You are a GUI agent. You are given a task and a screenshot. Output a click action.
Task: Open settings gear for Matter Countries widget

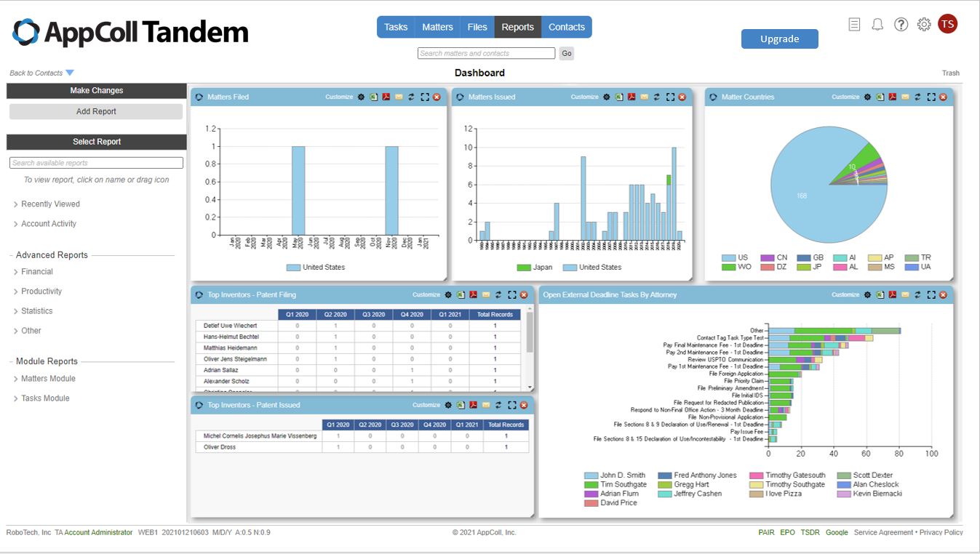[x=867, y=96]
